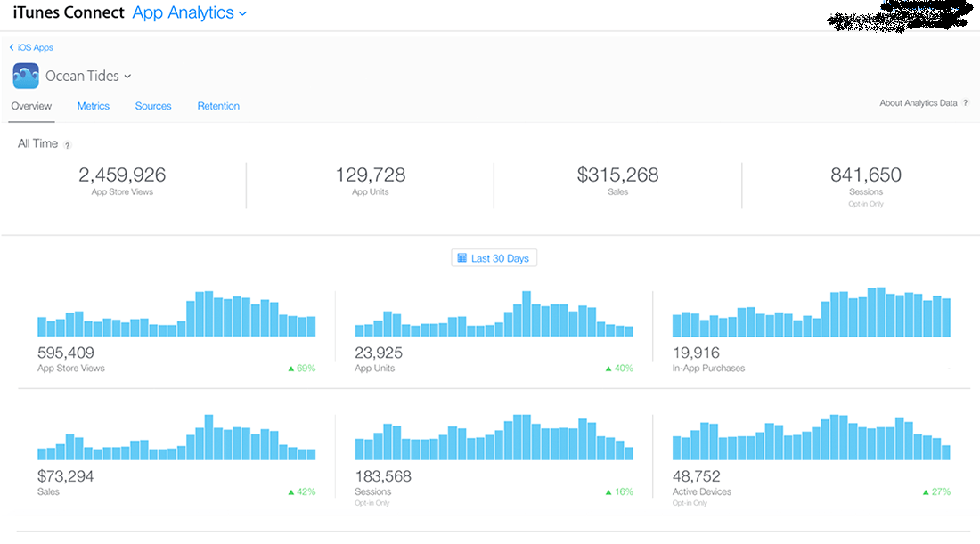
Task: Click the 23,925 App Units value
Action: [379, 353]
